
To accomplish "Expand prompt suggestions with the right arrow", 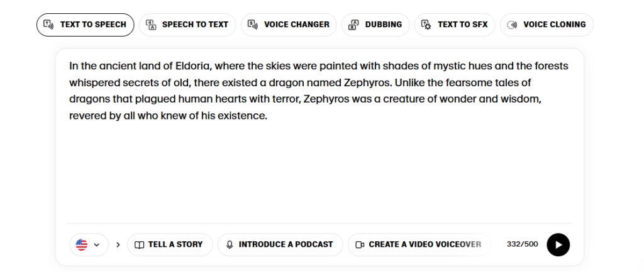I will 118,245.
